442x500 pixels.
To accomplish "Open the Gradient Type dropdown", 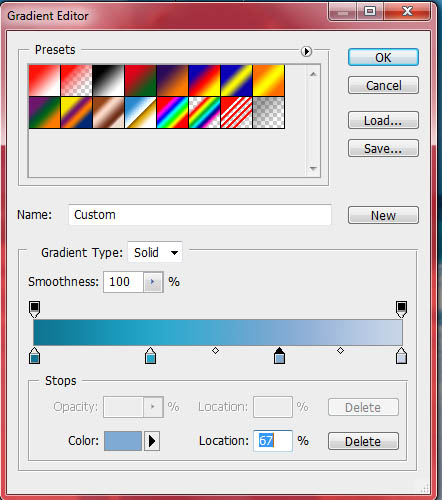I will [x=155, y=252].
